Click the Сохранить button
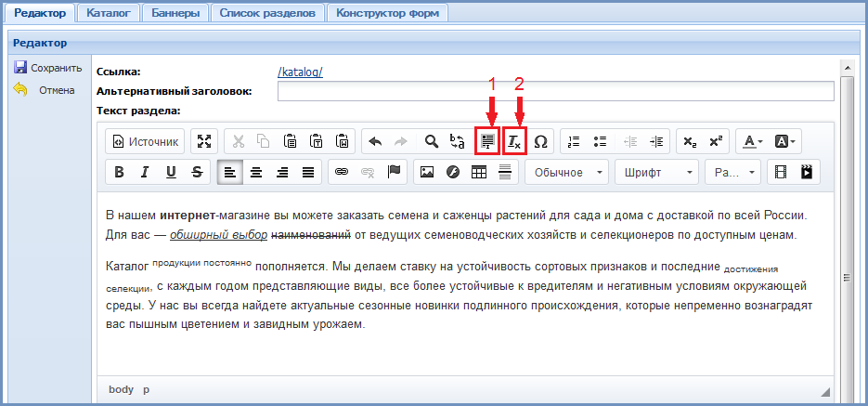 (x=48, y=68)
